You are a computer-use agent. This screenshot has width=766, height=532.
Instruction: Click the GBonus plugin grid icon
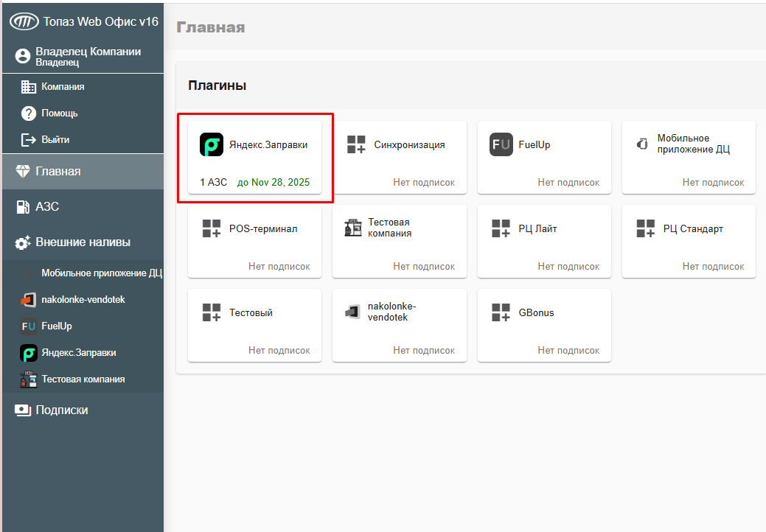[501, 312]
